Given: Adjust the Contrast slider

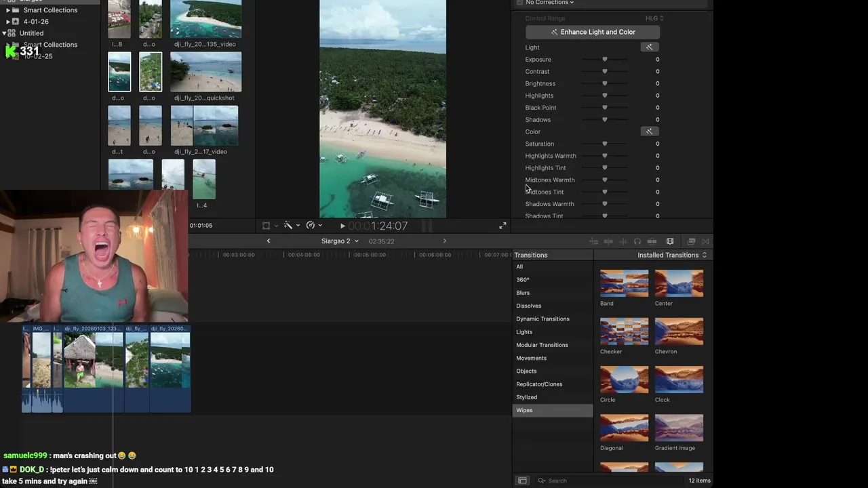Looking at the screenshot, I should 605,72.
